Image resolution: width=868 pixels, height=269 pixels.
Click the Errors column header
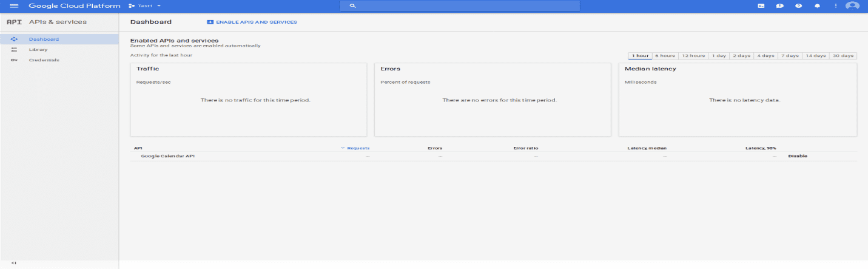[435, 148]
